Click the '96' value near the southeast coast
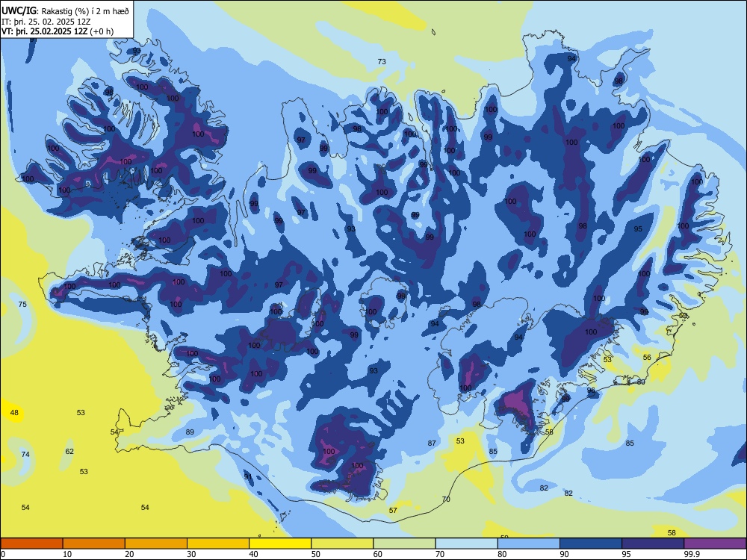The height and width of the screenshot is (560, 747). (591, 390)
